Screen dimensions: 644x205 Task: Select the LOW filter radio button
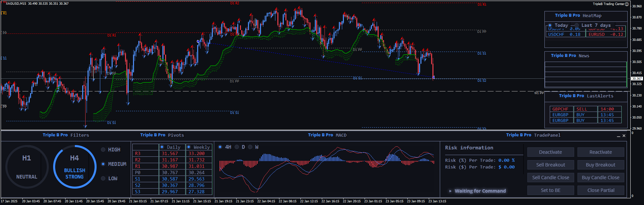pyautogui.click(x=103, y=179)
